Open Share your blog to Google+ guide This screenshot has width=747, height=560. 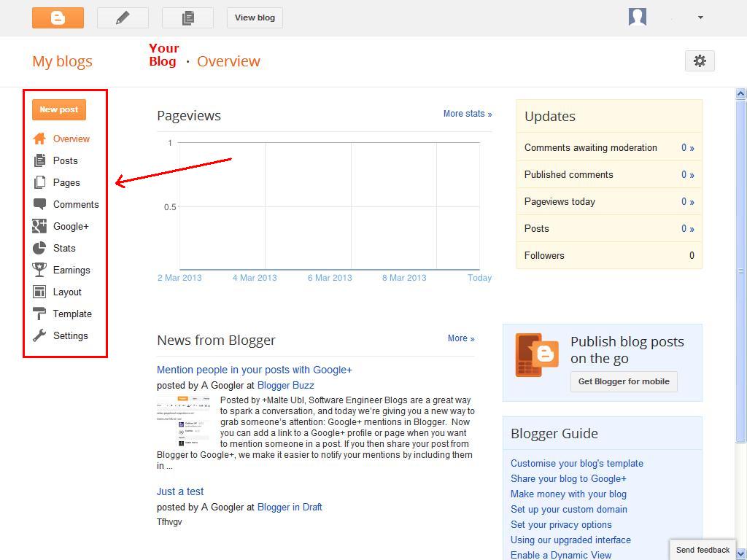(x=568, y=478)
